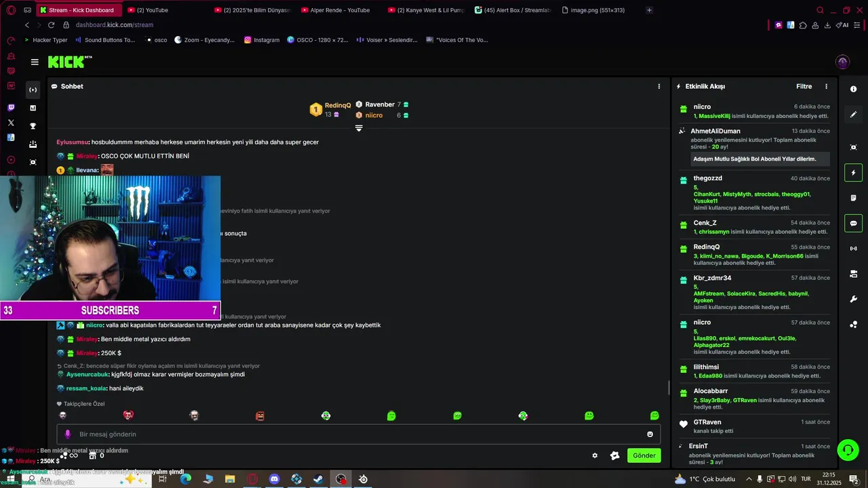
Task: Click the green headset support button
Action: [x=847, y=450]
